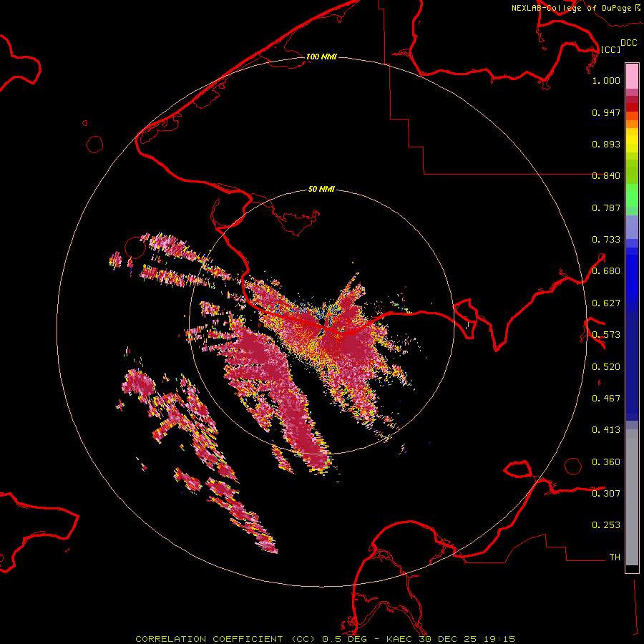This screenshot has height=644, width=644.
Task: Click the 0.360 scale value
Action: pos(606,462)
